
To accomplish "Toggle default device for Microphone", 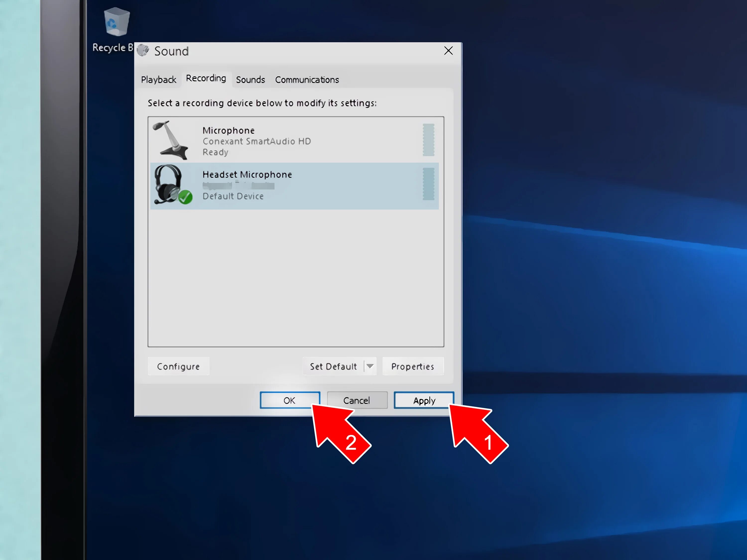I will [x=294, y=139].
